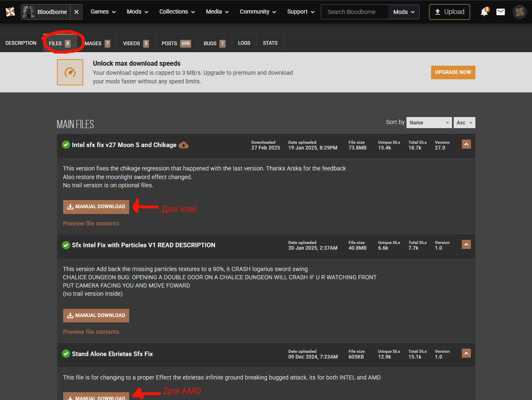The image size is (532, 400).
Task: Click the speedometer icon in premium banner
Action: tap(70, 72)
